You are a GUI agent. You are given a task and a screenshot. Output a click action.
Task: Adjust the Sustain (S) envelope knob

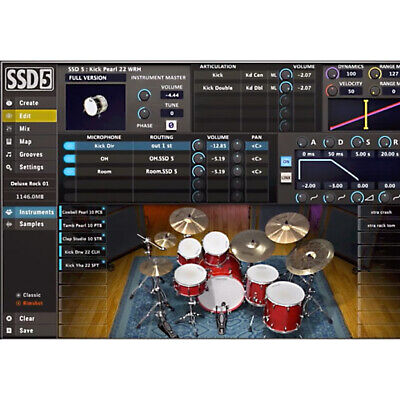coord(357,142)
